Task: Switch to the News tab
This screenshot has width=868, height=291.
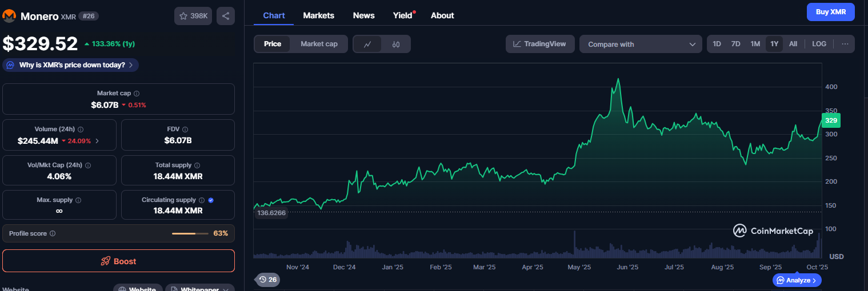Action: [x=363, y=15]
